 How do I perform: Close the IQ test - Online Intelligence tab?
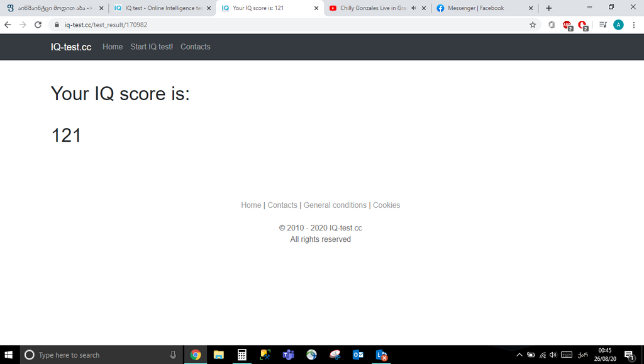[209, 8]
